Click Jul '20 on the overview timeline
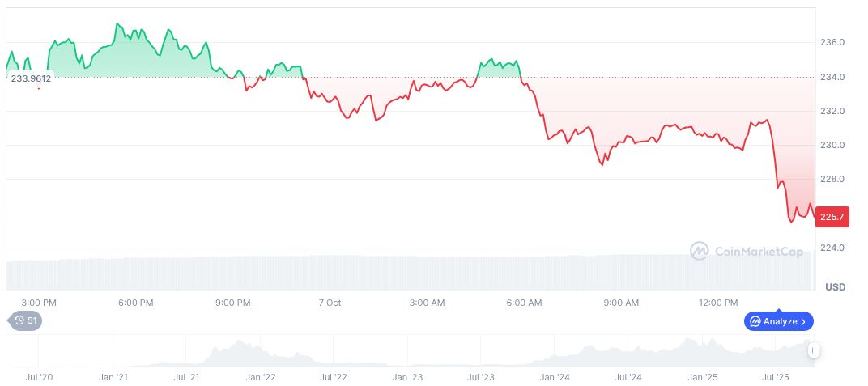Viewport: 868px width, 386px height. (x=40, y=377)
